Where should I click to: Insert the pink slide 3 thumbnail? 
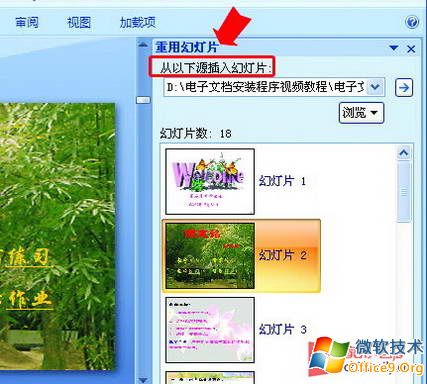pos(210,330)
